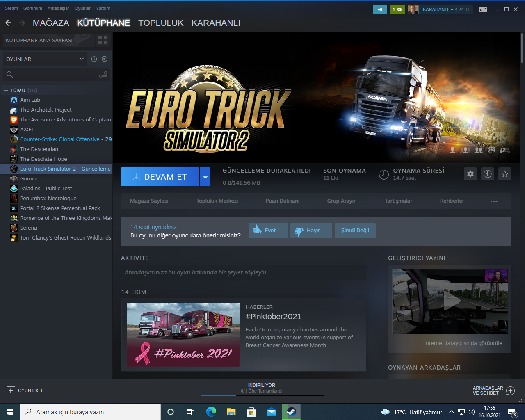Open the KARAHANLI account dropdown

click(446, 9)
